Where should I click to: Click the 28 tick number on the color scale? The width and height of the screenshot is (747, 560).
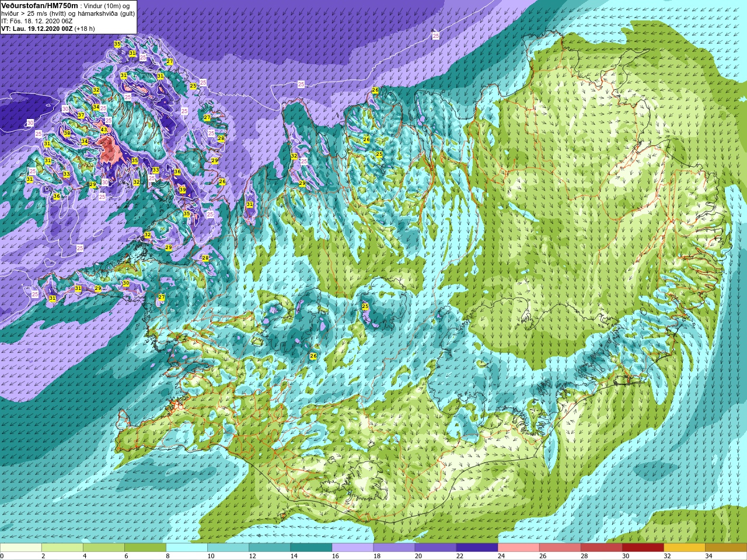pos(584,556)
